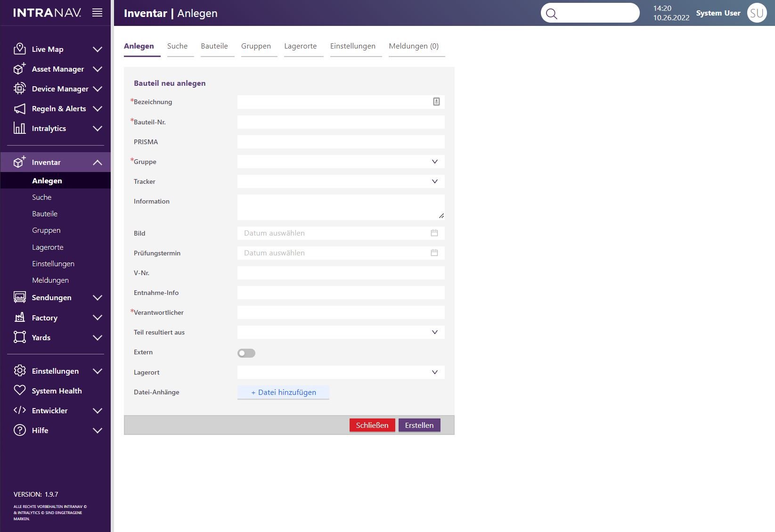The image size is (775, 532).
Task: Click the Factory icon in sidebar
Action: [x=19, y=318]
